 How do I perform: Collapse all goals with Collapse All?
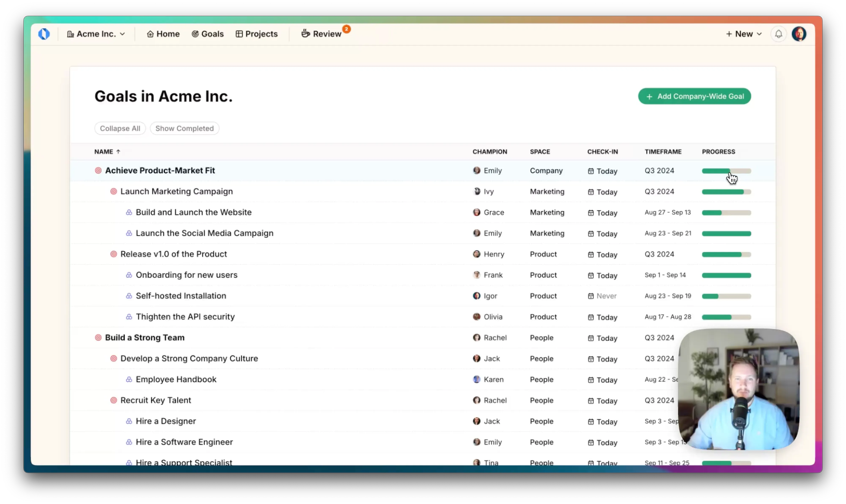[x=120, y=128]
